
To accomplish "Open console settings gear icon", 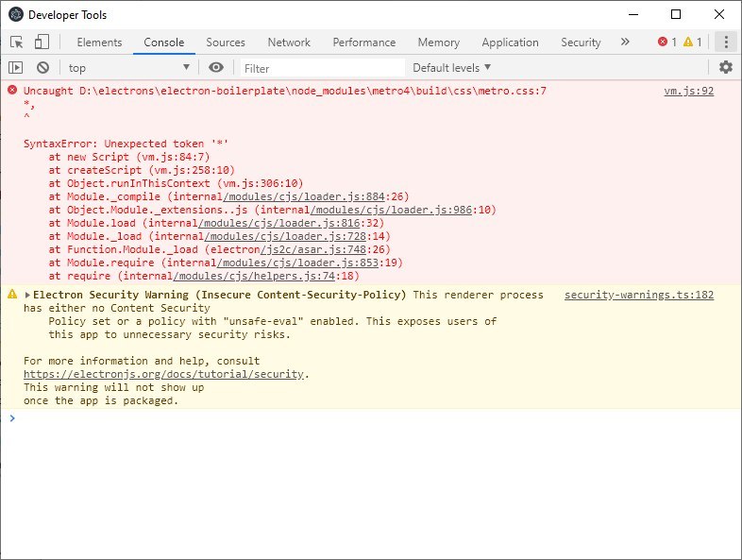I will point(726,67).
